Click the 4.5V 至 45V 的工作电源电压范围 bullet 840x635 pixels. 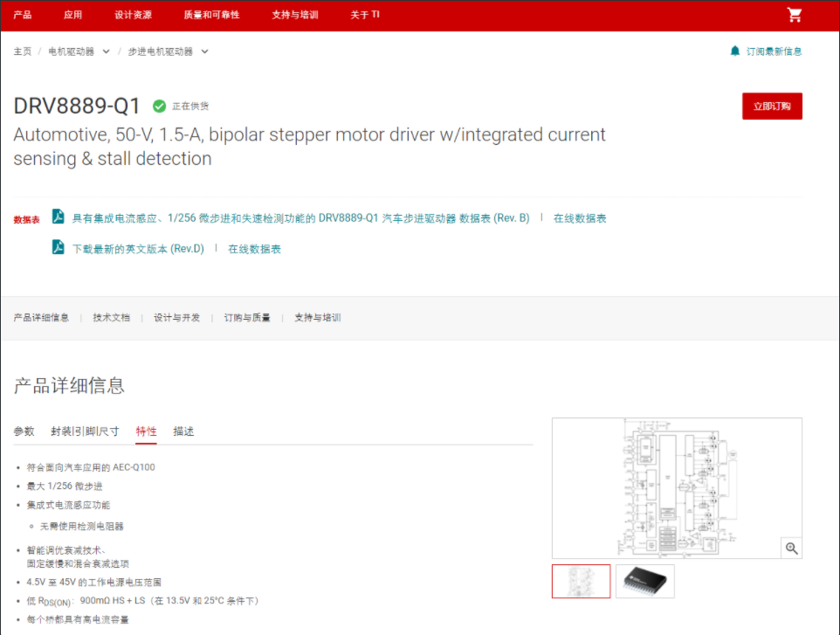(93, 582)
